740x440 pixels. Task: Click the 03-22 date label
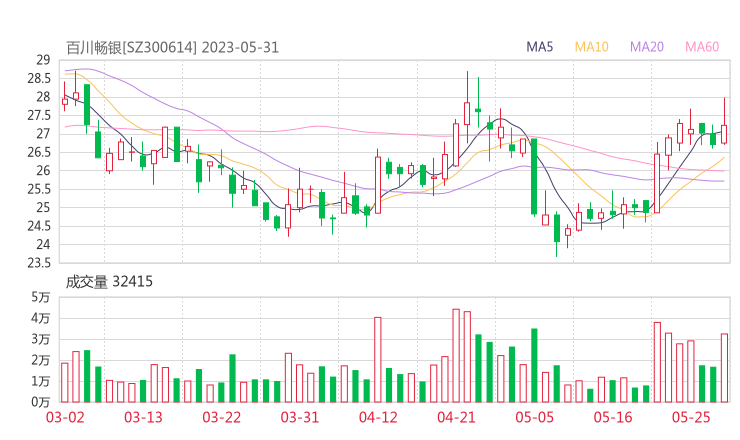pos(221,417)
